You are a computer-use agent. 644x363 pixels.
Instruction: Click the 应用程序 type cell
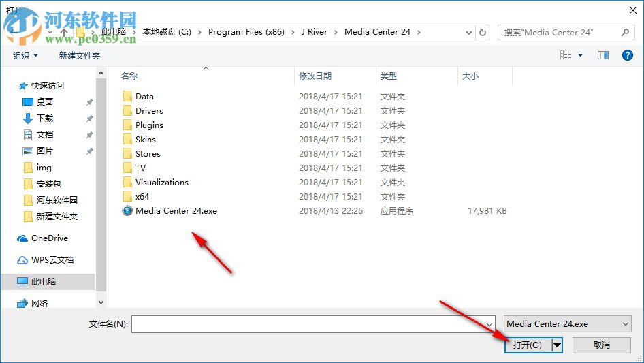click(396, 211)
